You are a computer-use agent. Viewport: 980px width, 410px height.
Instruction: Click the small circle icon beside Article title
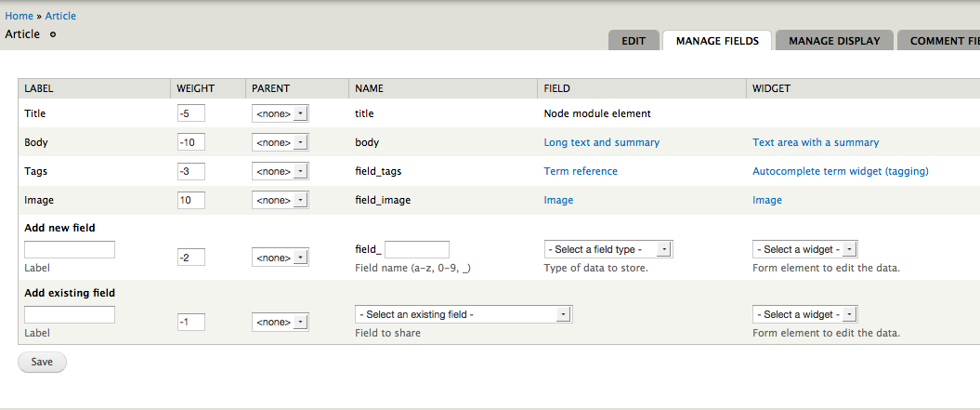pyautogui.click(x=53, y=34)
